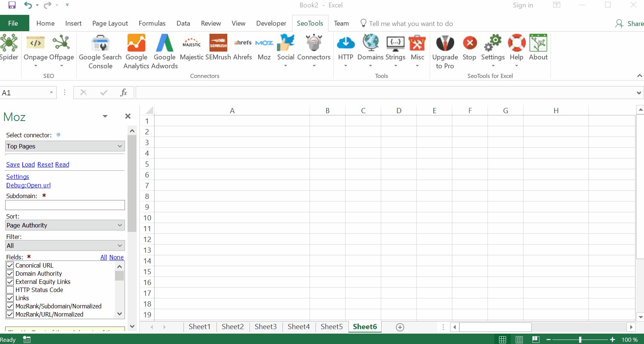This screenshot has height=344, width=644.
Task: Switch to Sheet3 worksheet tab
Action: tap(265, 327)
